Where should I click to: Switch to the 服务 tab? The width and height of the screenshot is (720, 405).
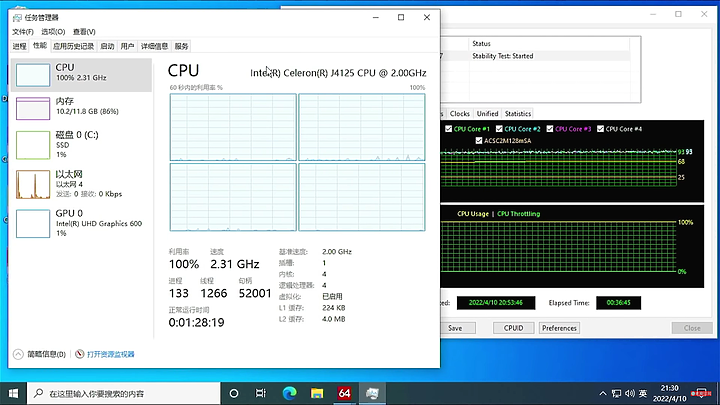(x=181, y=46)
